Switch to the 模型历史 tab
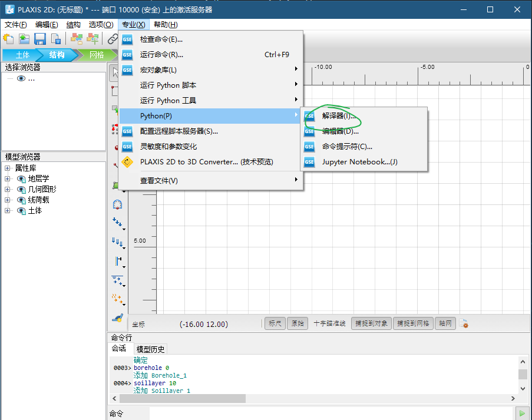The image size is (532, 420). click(150, 349)
